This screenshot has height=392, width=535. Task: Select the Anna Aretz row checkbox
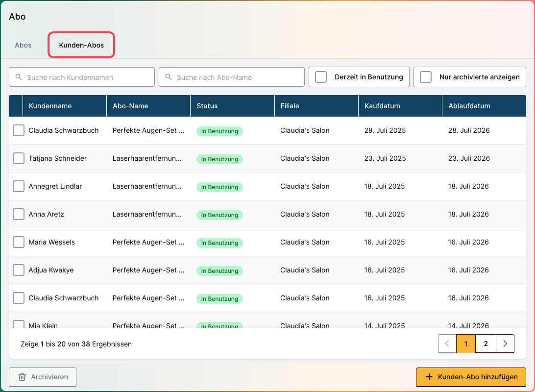pyautogui.click(x=19, y=214)
